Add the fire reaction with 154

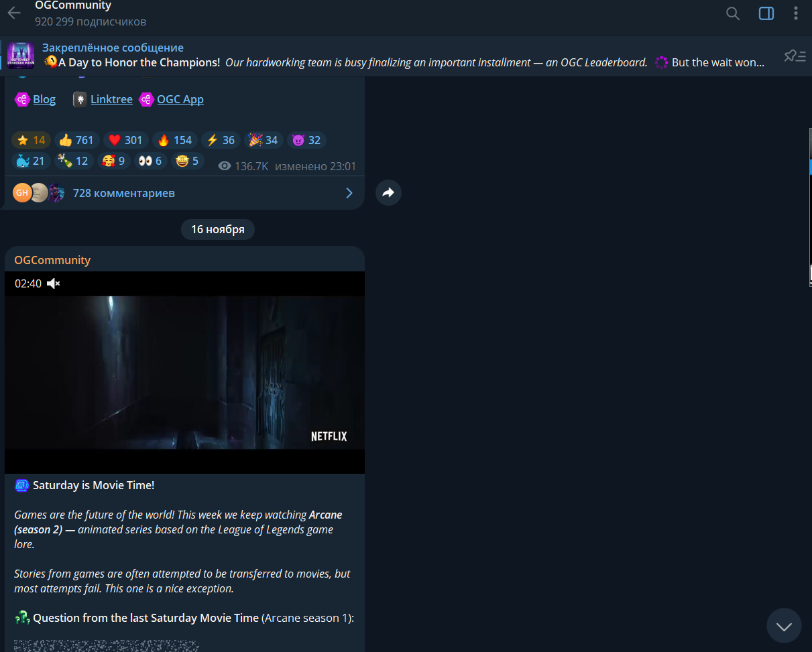(x=174, y=140)
